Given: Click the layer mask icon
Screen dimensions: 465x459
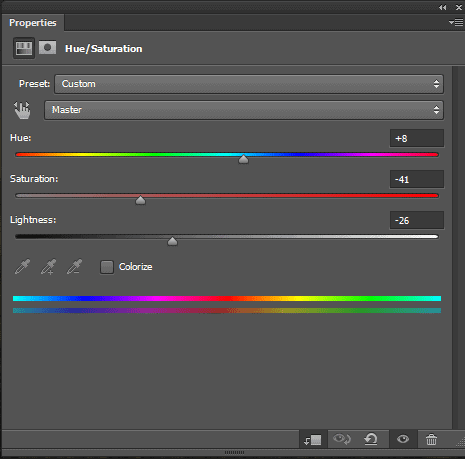Looking at the screenshot, I should tap(47, 48).
